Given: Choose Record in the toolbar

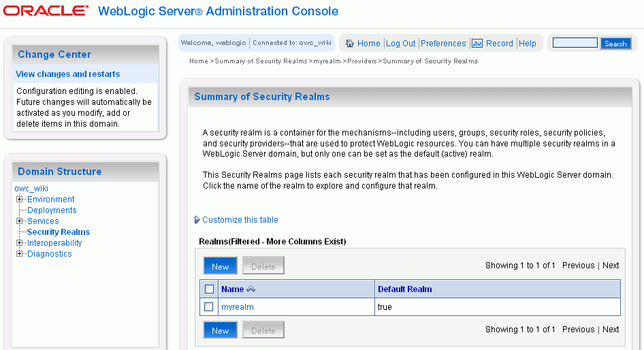Looking at the screenshot, I should pyautogui.click(x=500, y=43).
